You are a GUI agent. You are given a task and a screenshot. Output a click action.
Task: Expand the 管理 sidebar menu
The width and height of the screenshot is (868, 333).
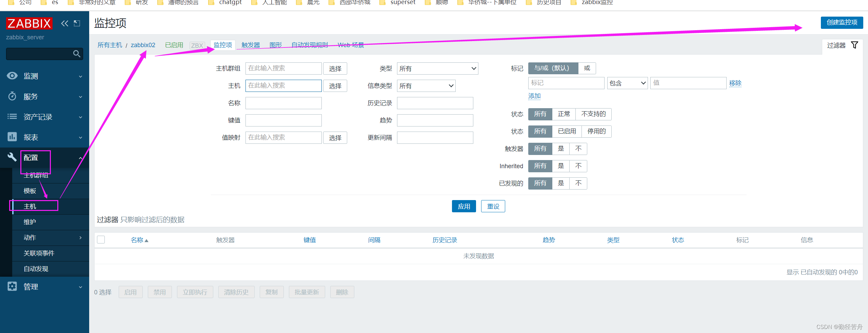click(x=80, y=287)
